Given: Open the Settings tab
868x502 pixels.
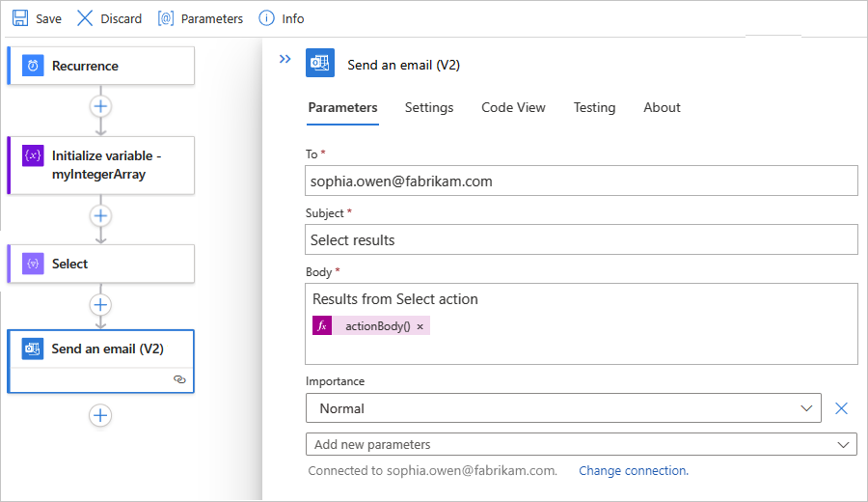Looking at the screenshot, I should tap(429, 107).
